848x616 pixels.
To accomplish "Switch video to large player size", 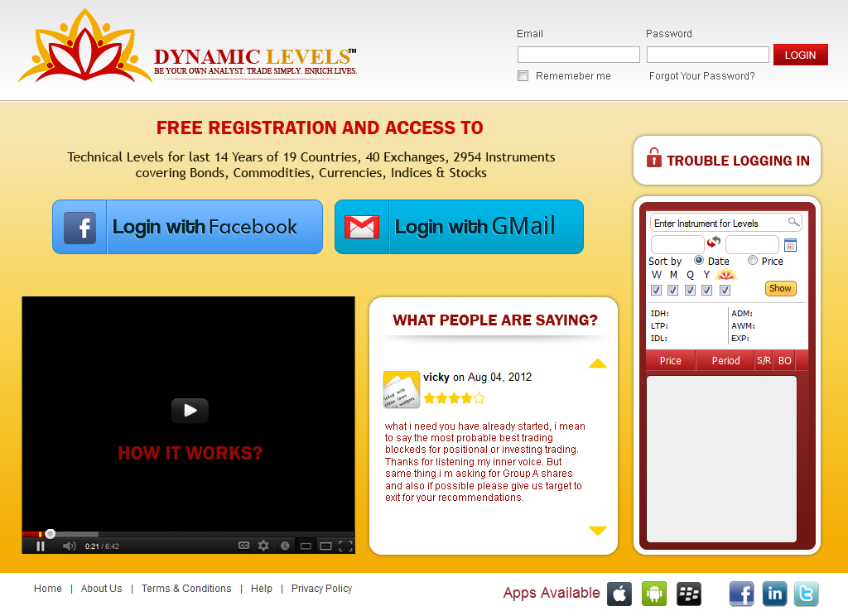I will pos(325,546).
